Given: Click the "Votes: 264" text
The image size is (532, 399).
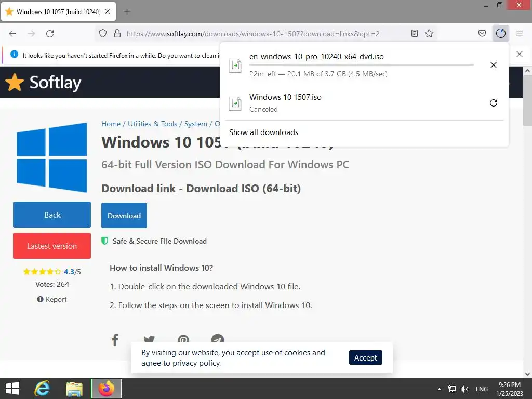Looking at the screenshot, I should (x=52, y=284).
